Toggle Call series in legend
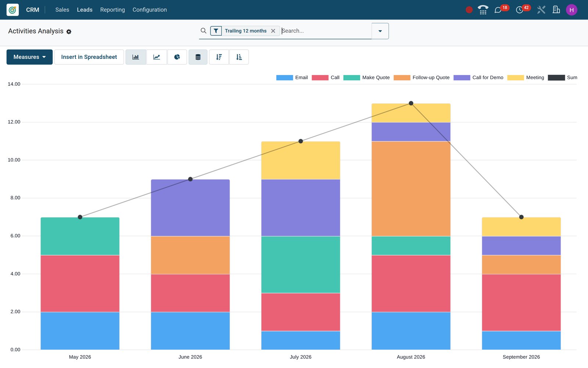The image size is (588, 368). tap(326, 78)
